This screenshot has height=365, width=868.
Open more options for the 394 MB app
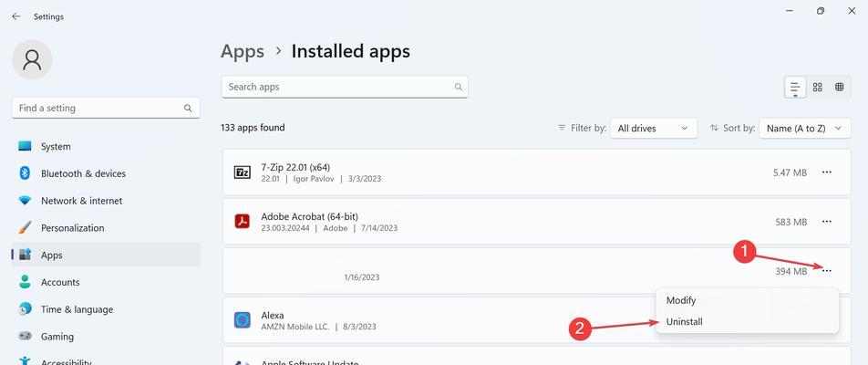pyautogui.click(x=826, y=271)
